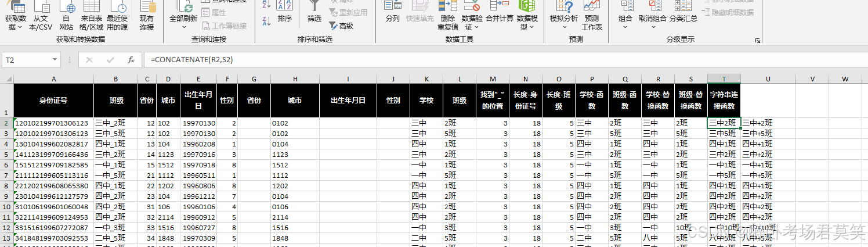Image resolution: width=868 pixels, height=247 pixels.
Task: Click 删除重复值 (Remove Duplicates)
Action: click(448, 16)
